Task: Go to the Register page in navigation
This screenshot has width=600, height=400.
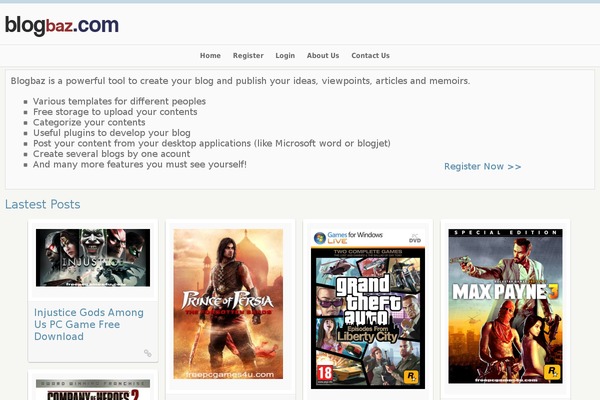Action: (248, 56)
